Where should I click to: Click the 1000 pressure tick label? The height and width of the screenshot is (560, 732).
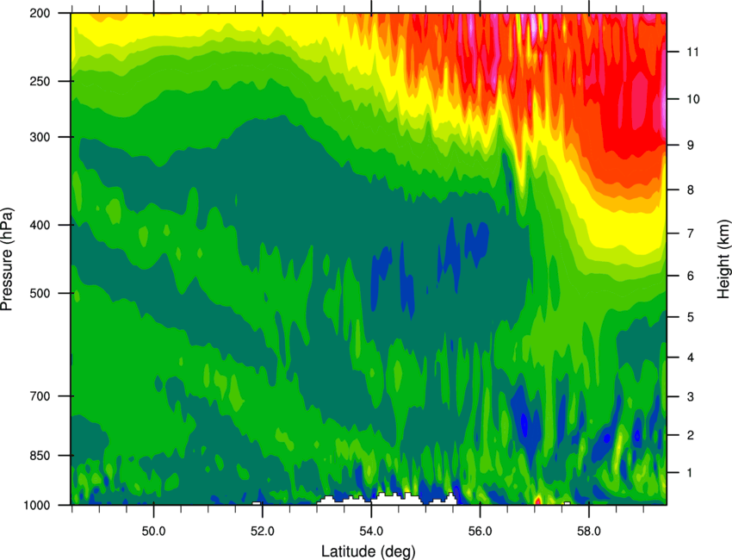coord(36,506)
